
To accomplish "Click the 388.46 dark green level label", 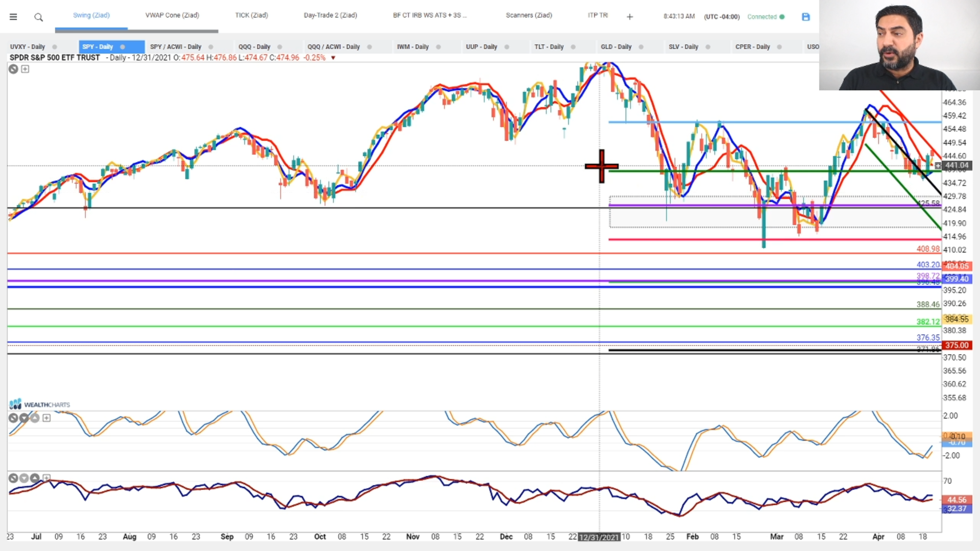I will (x=928, y=305).
